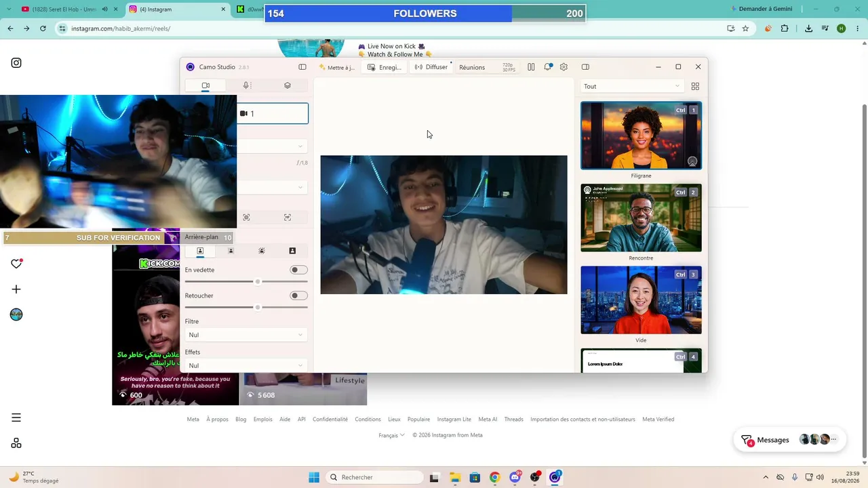Screen dimensions: 868x488
Task: Open the Camo Studio layers tab
Action: [x=288, y=85]
